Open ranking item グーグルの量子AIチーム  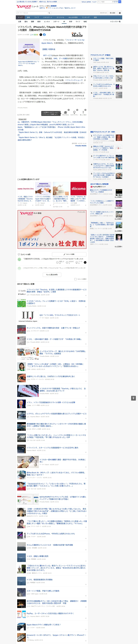pyautogui.click(x=104, y=157)
